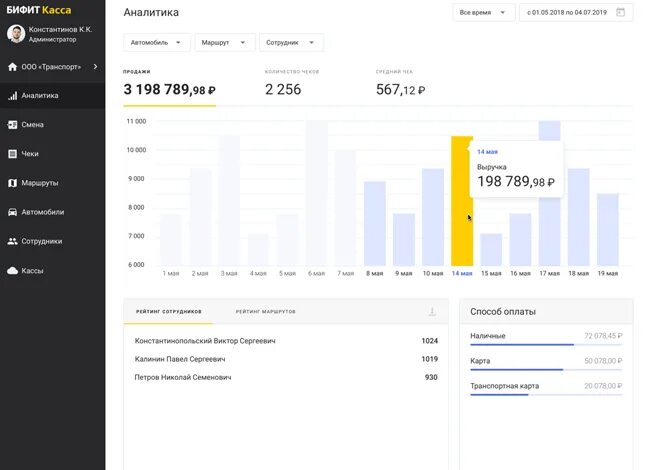Click the user avatar of Константинов К.К.
The width and height of the screenshot is (650, 470).
tap(16, 34)
